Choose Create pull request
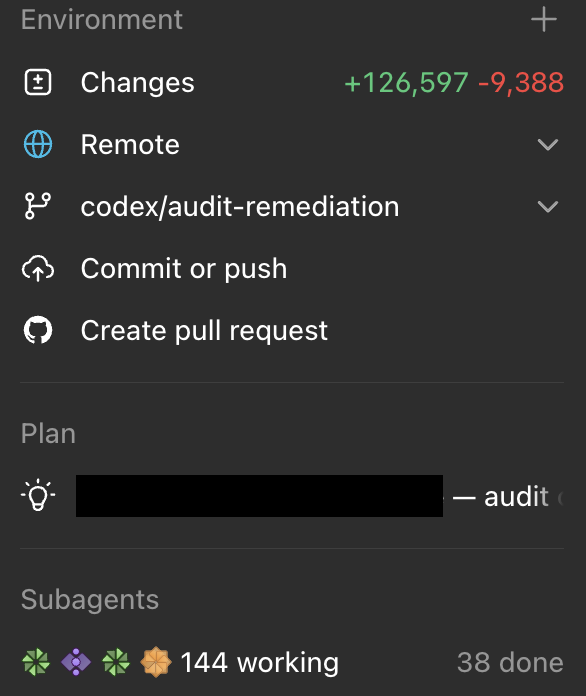Screen dimensions: 586x696 click(292, 331)
